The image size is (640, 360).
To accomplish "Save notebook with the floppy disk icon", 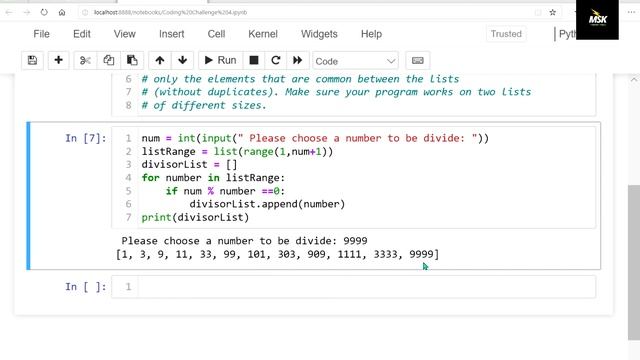I will click(32, 60).
